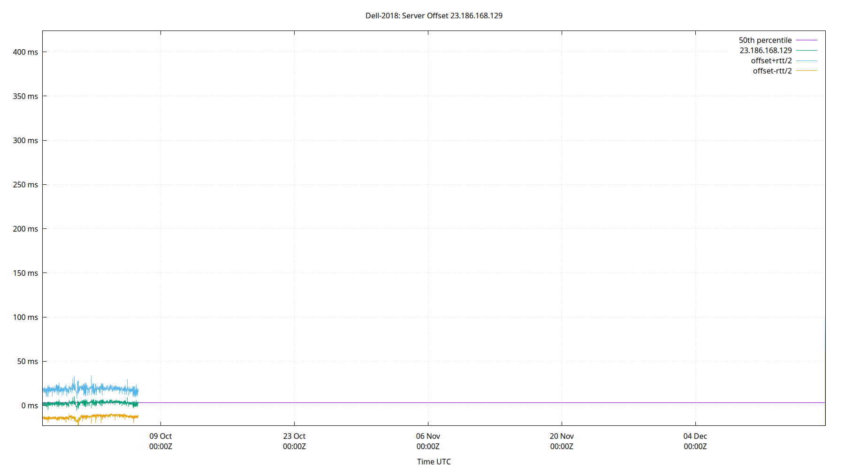Select the offset+rtt/2 legend label
Image resolution: width=868 pixels, height=469 pixels.
[x=771, y=61]
